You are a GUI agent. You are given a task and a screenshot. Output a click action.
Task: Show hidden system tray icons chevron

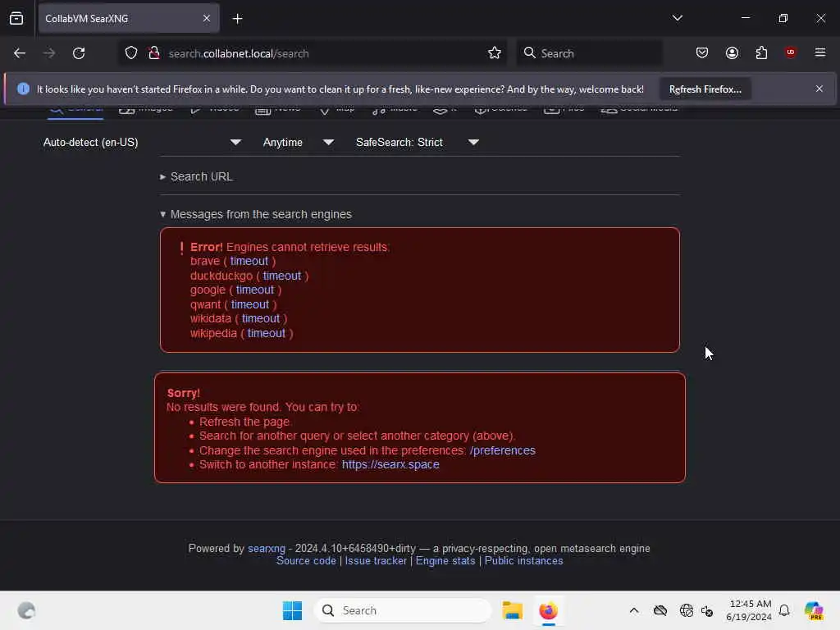[634, 610]
